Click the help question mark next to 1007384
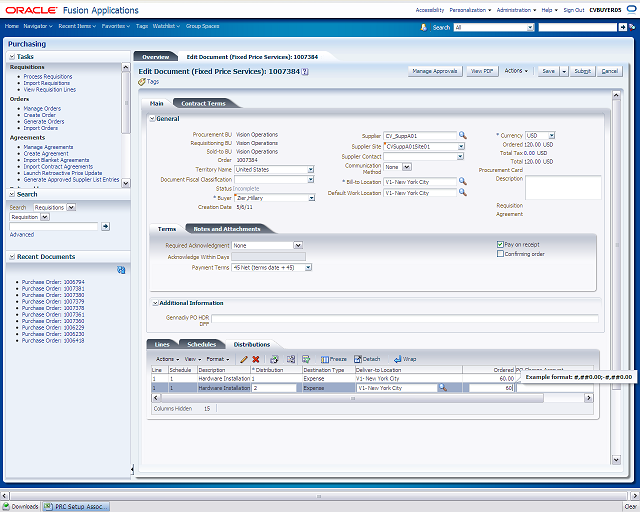 pos(305,71)
